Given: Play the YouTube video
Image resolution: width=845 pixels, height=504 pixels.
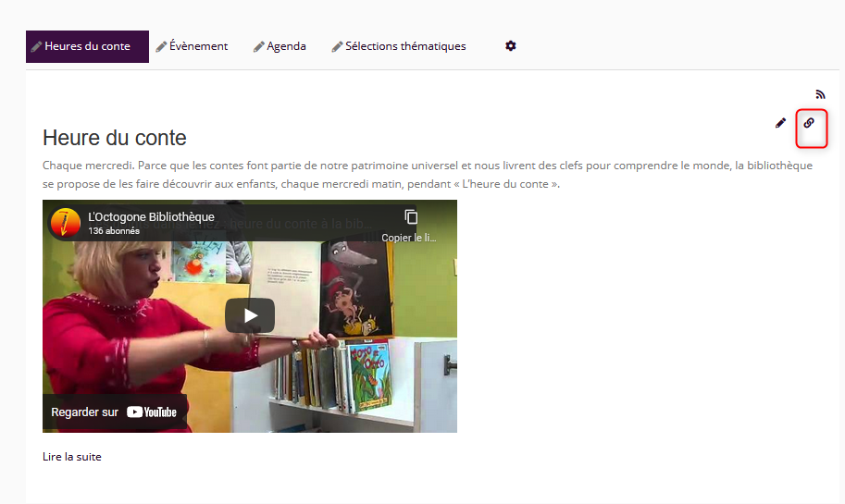Looking at the screenshot, I should tap(250, 315).
